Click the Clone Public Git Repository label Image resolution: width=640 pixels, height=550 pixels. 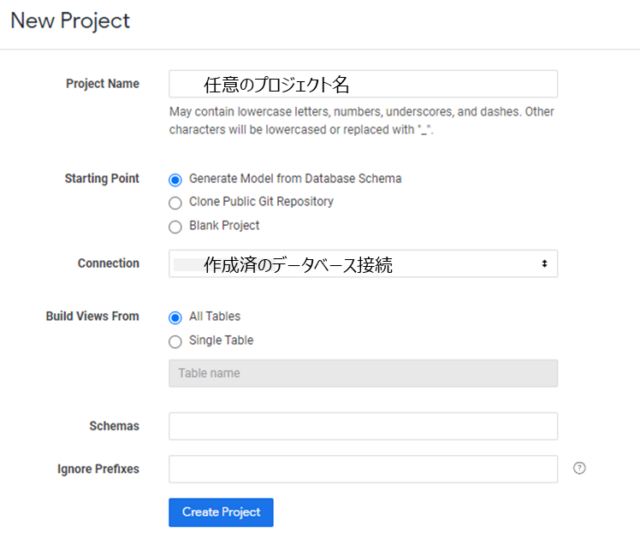click(261, 202)
